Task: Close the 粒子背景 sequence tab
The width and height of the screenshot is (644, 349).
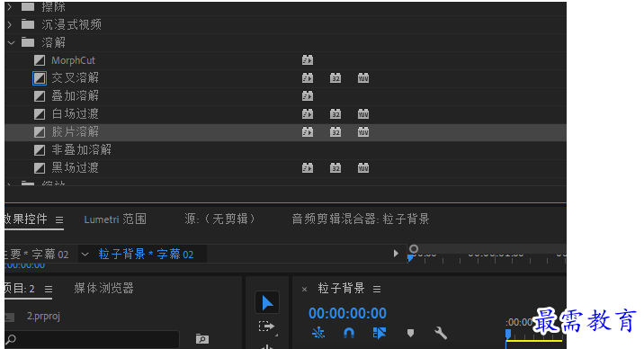Action: 304,289
